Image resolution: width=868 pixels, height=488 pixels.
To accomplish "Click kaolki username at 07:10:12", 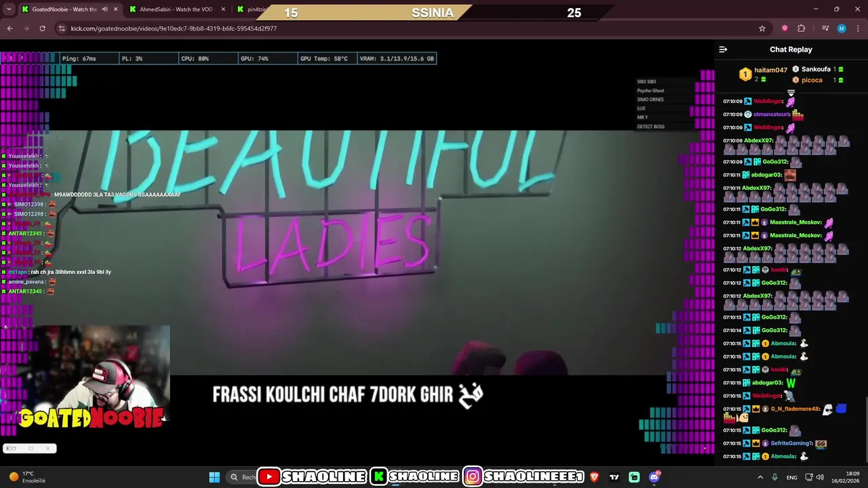I will click(x=778, y=270).
